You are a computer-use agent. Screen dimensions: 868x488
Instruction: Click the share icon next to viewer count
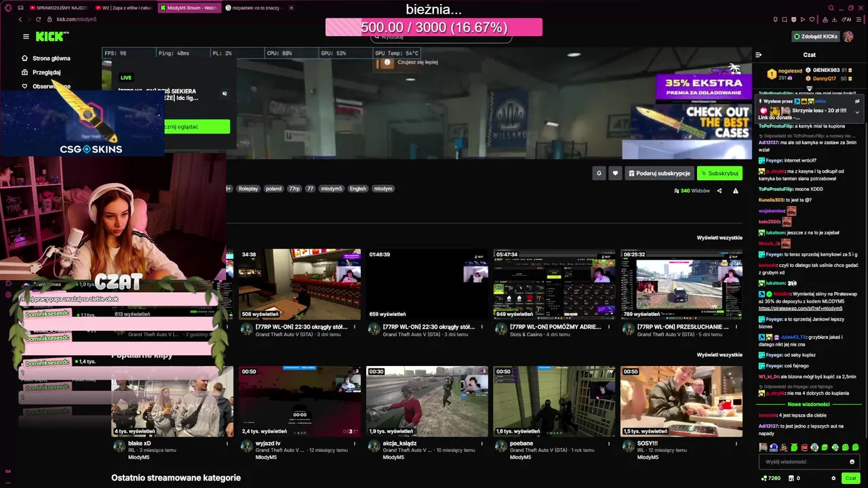(x=718, y=191)
